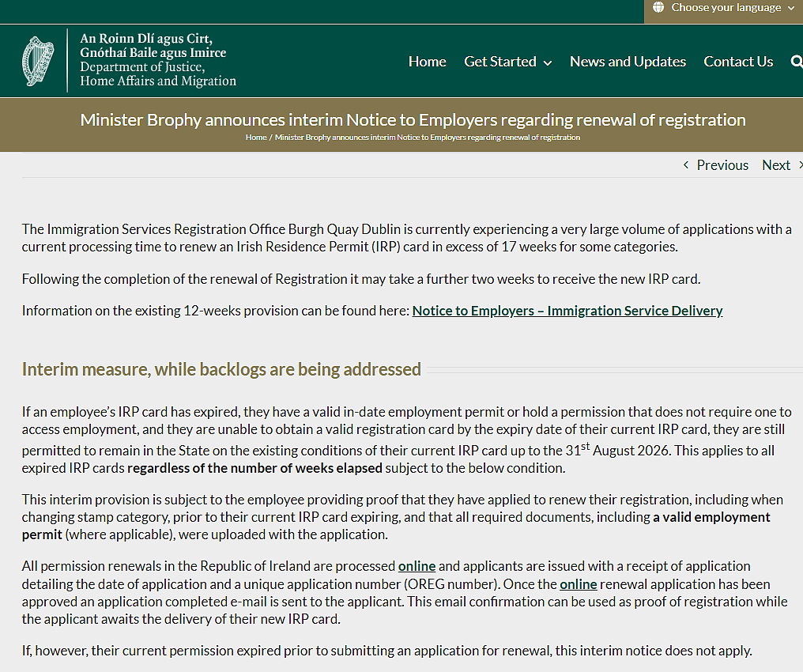Expand the Choose your language dropdown
The height and width of the screenshot is (672, 803).
pyautogui.click(x=724, y=7)
